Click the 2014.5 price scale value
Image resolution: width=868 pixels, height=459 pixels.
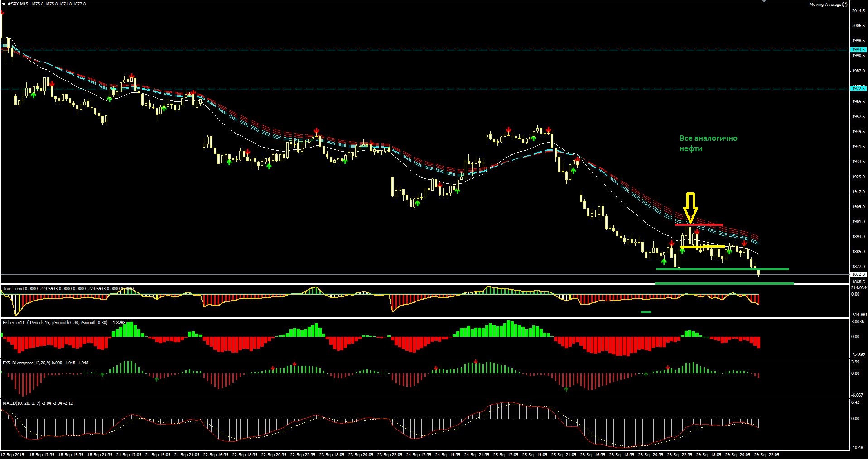click(858, 11)
